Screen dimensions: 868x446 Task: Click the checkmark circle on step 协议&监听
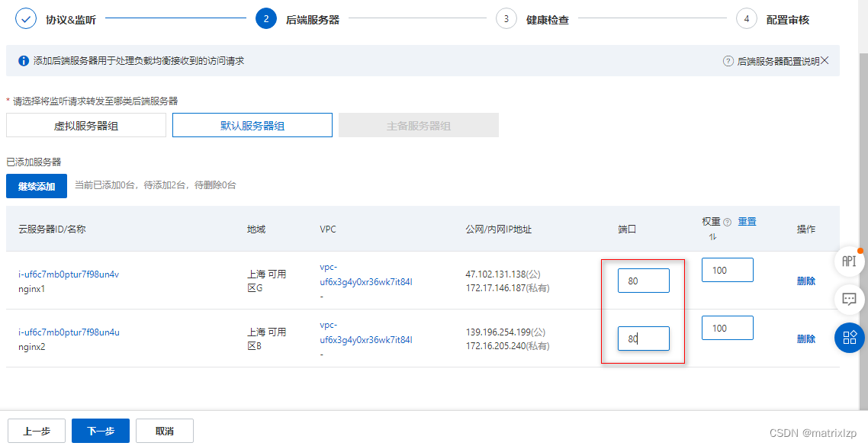pyautogui.click(x=25, y=18)
